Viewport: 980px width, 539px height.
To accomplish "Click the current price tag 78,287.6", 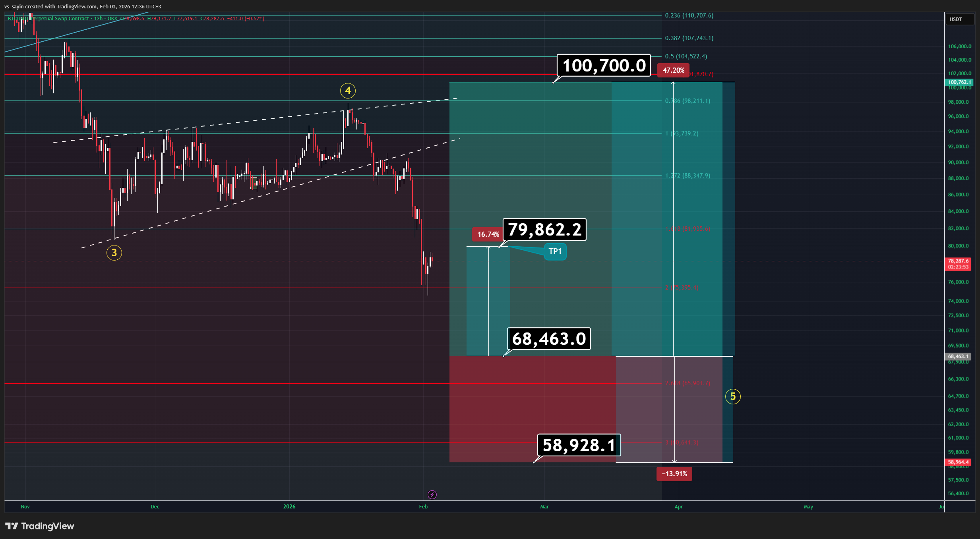I will coord(958,264).
